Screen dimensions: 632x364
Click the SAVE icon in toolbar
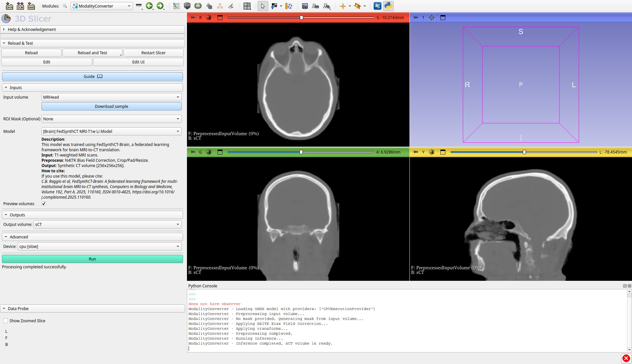point(31,6)
